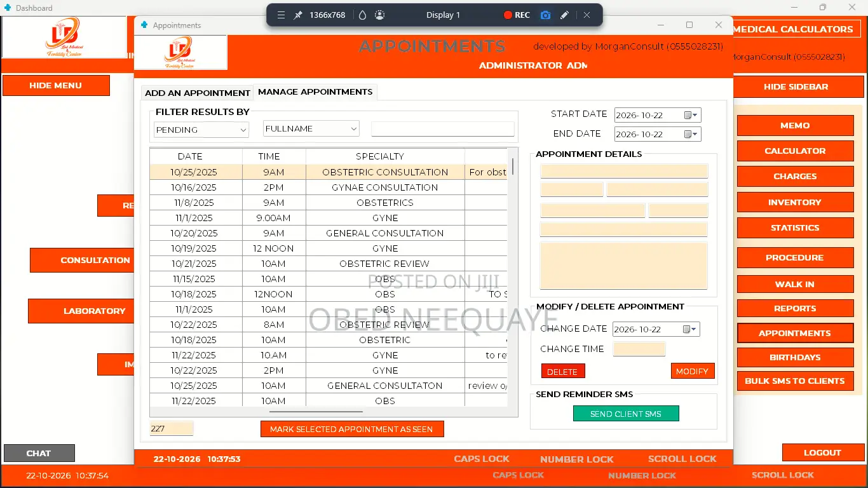868x488 pixels.
Task: Click HIDE MENU on Dashboard window
Action: click(x=56, y=85)
